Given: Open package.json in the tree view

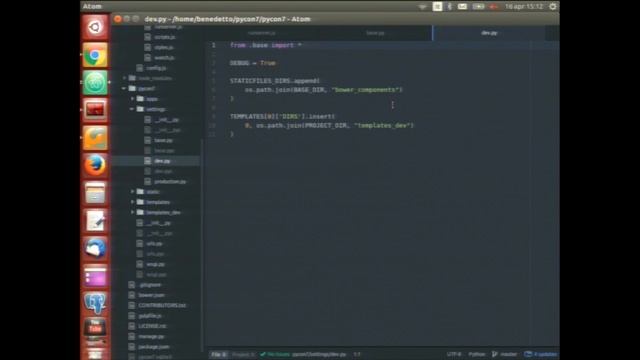Looking at the screenshot, I should [154, 347].
